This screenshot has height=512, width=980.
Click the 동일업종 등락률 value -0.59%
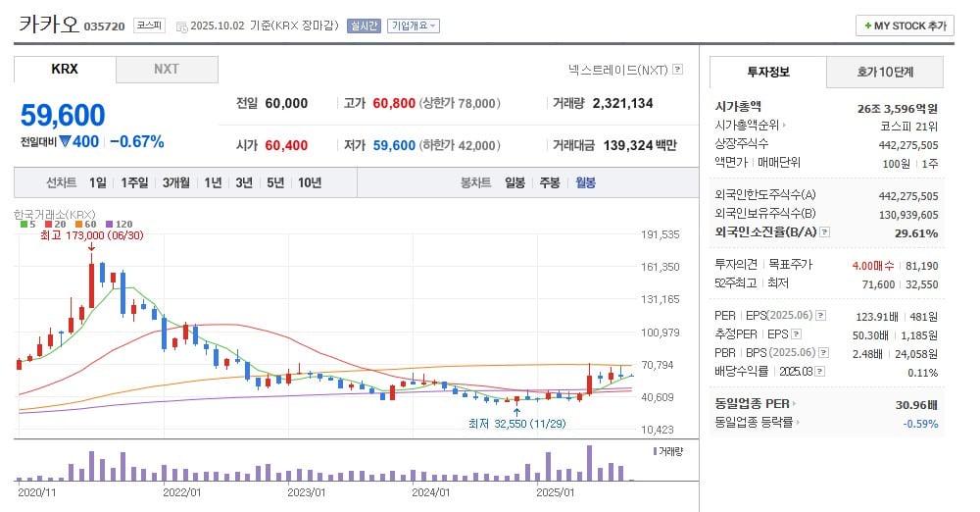920,424
